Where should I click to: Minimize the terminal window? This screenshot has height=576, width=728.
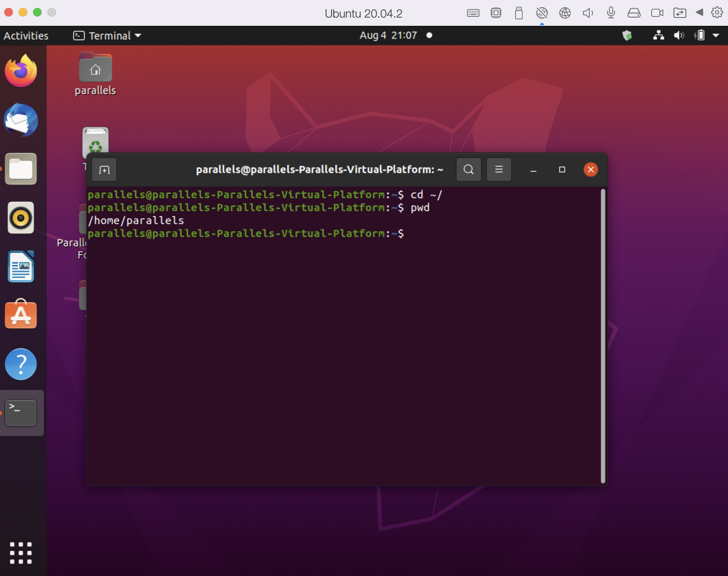533,170
